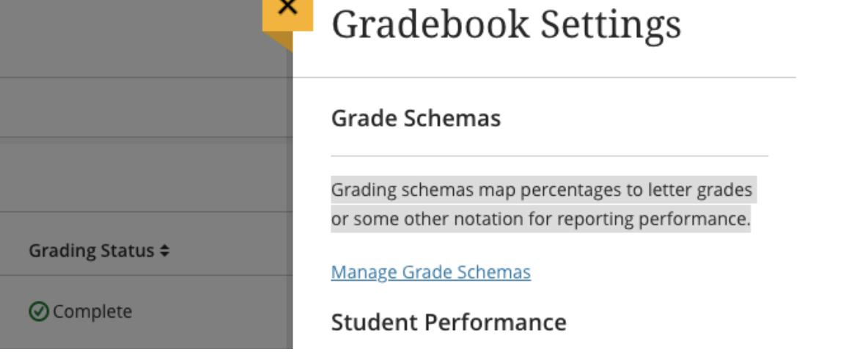Click the word "Manage" in the schemas link

(x=364, y=272)
